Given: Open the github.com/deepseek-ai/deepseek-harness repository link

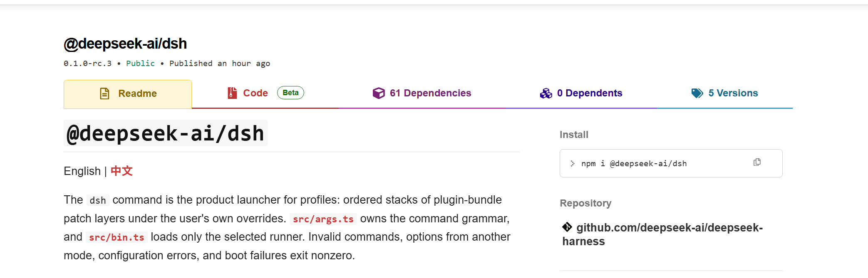Looking at the screenshot, I should coord(662,234).
